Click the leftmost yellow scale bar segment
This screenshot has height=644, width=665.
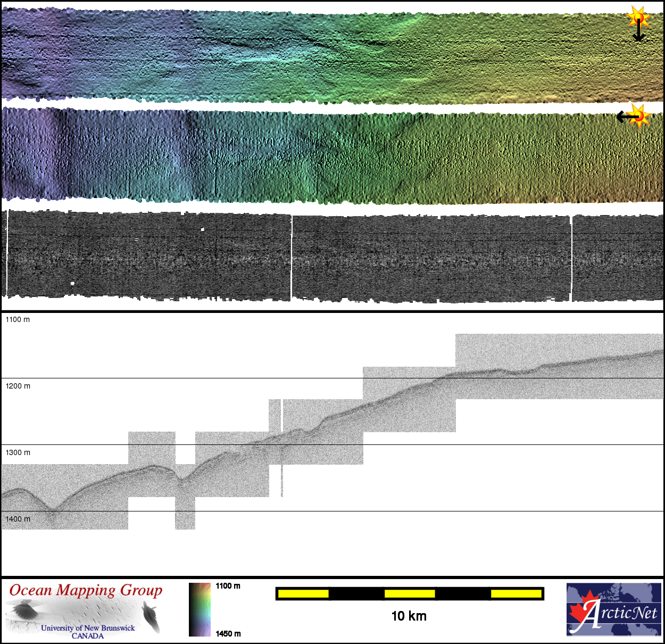tap(303, 593)
